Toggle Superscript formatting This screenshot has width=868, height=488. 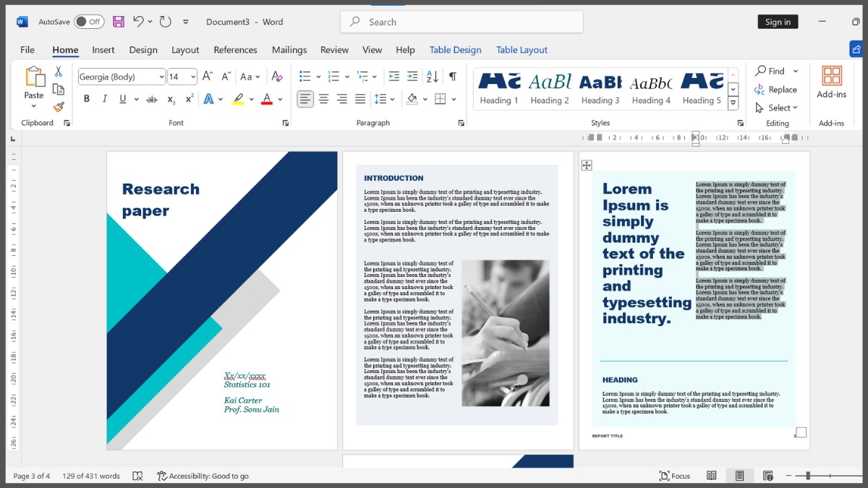click(190, 99)
